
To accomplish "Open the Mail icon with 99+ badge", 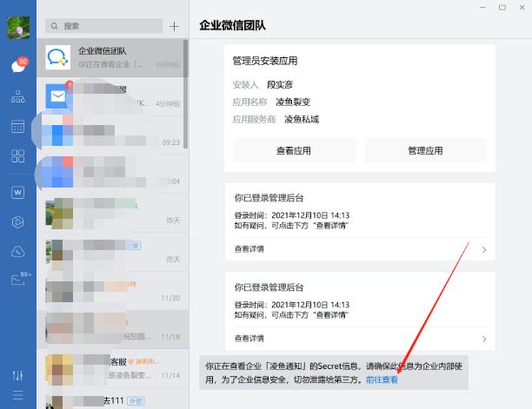I will tap(17, 280).
